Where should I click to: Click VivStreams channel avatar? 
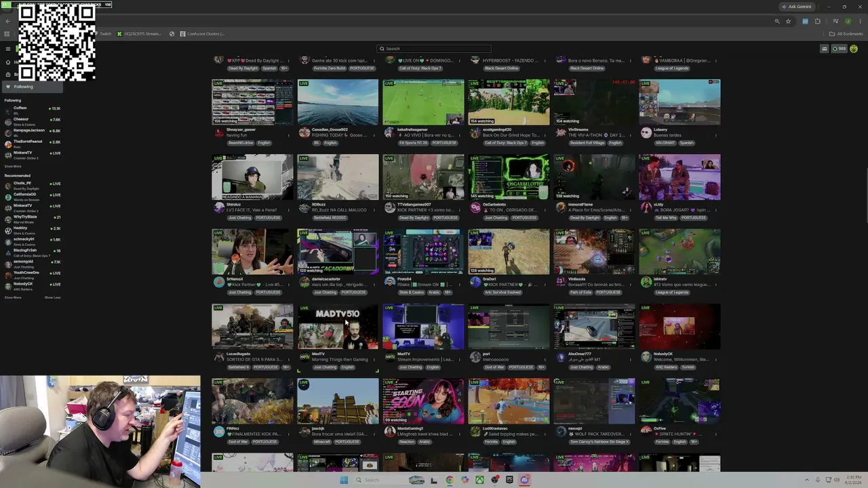coord(560,132)
